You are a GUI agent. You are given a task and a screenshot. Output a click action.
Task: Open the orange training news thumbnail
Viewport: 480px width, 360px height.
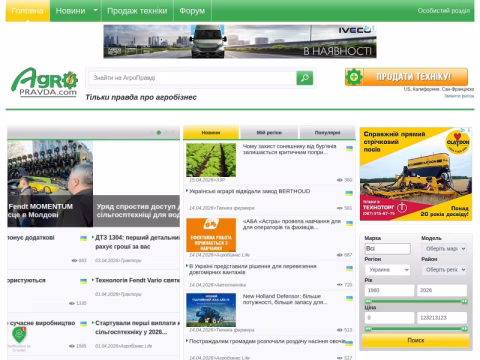coord(211,235)
